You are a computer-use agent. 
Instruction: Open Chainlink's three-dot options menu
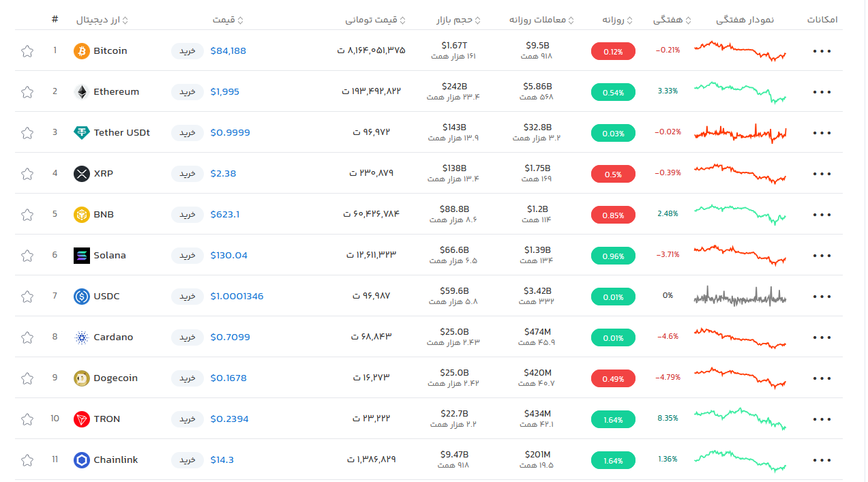coord(822,460)
